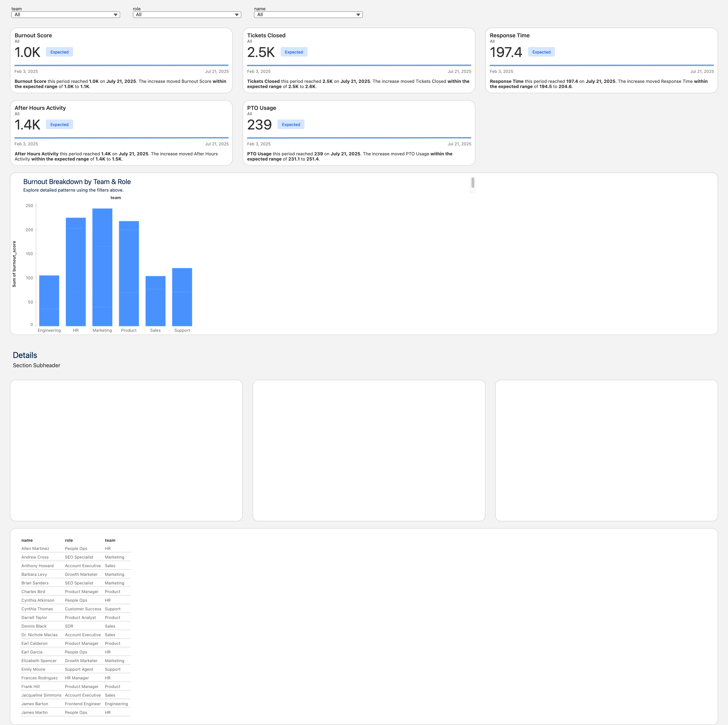Click the Product bar in the chart
Screen dimensions: 728x725
(129, 273)
